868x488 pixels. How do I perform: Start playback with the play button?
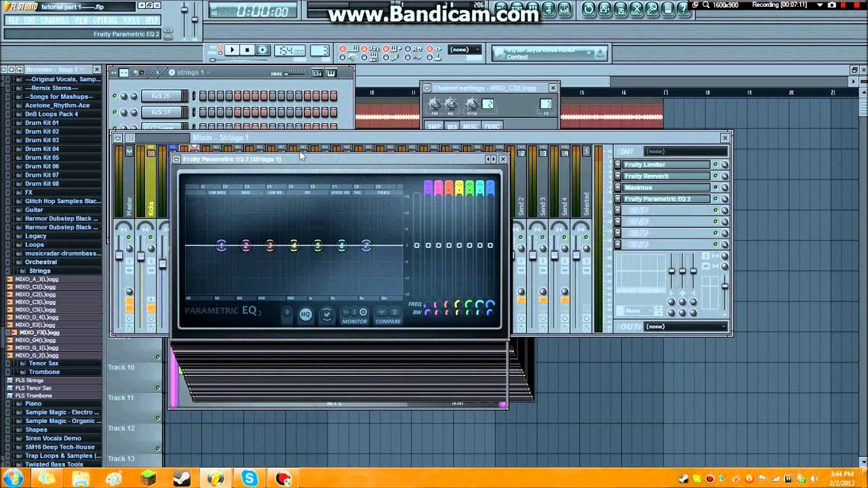pyautogui.click(x=232, y=49)
